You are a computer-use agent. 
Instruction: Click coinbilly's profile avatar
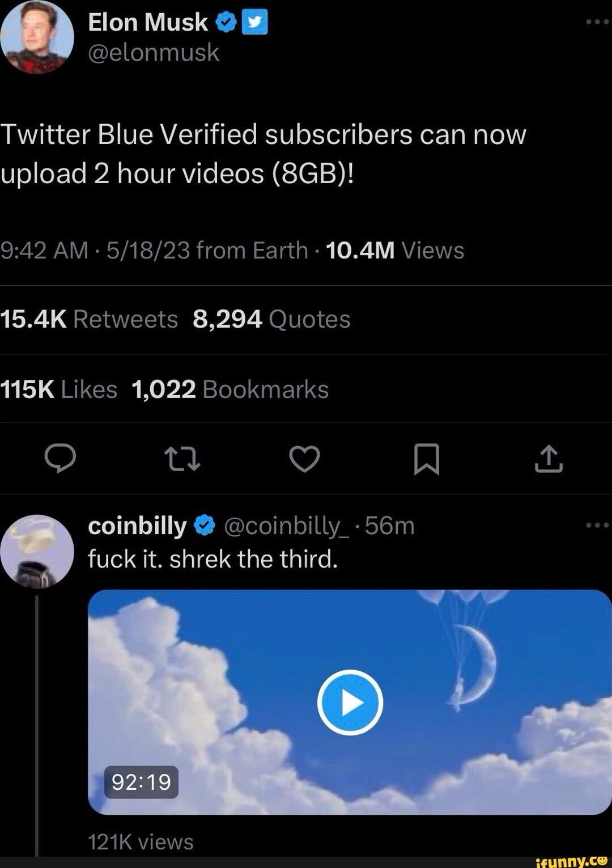[36, 550]
